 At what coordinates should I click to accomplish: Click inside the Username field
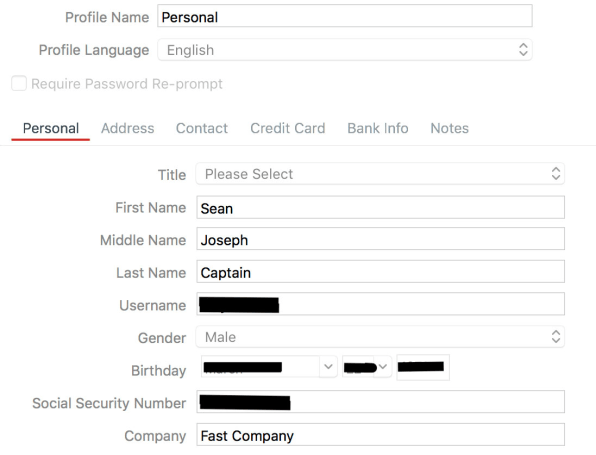click(380, 304)
